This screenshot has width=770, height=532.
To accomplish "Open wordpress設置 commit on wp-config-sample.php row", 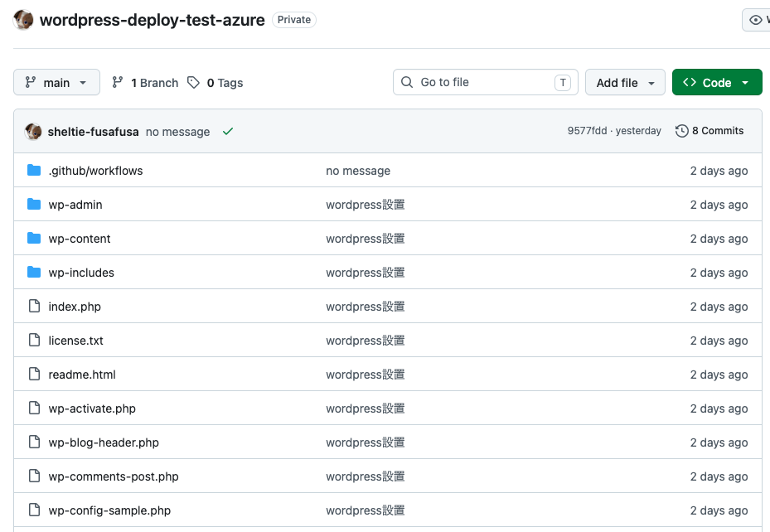I will click(x=366, y=510).
